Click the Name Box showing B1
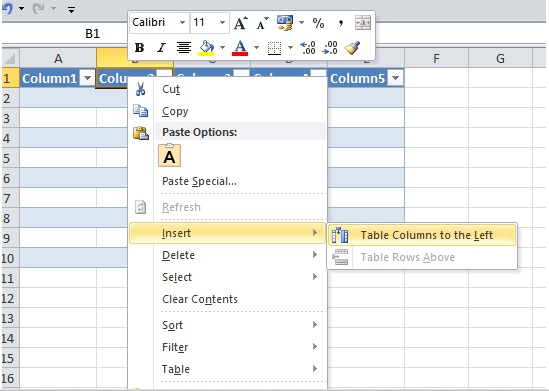549x391 pixels. [92, 34]
